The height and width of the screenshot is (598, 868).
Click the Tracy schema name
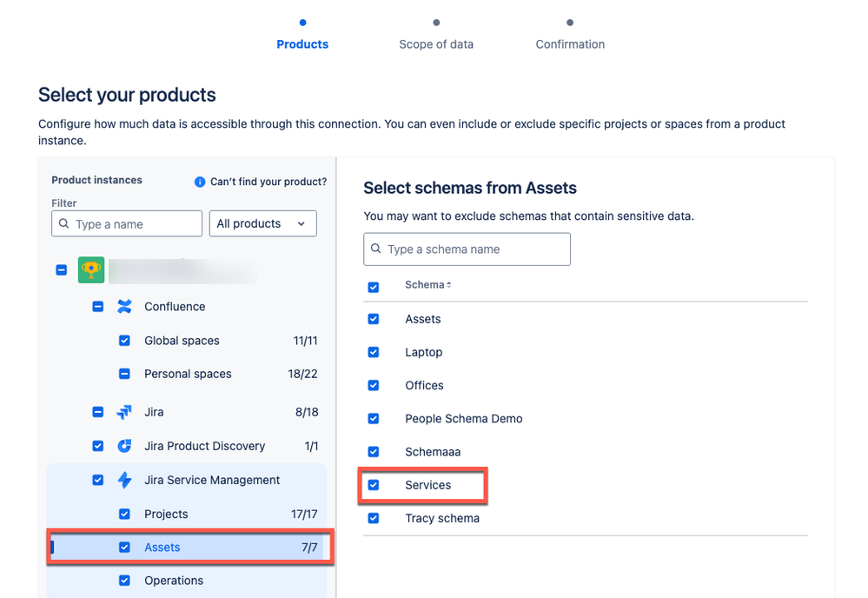click(442, 518)
